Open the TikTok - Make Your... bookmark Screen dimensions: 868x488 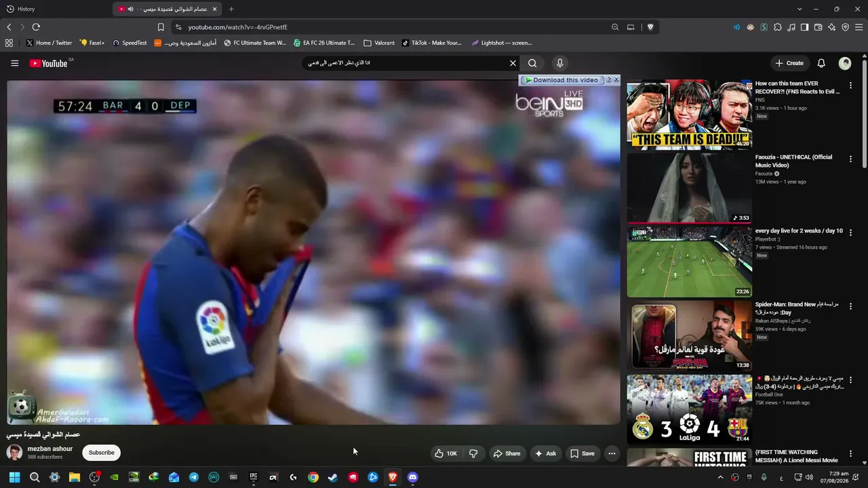(431, 43)
